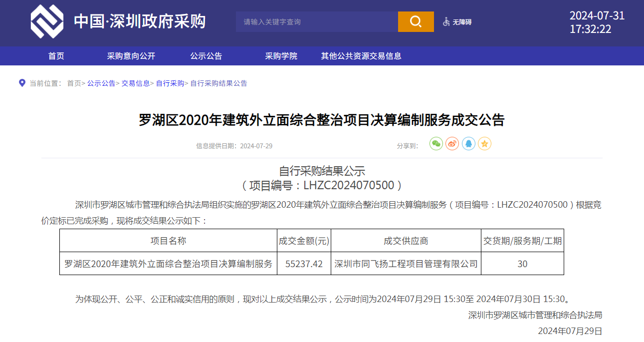Open the 交易信息 breadcrumb link
The width and height of the screenshot is (644, 342).
pyautogui.click(x=136, y=83)
